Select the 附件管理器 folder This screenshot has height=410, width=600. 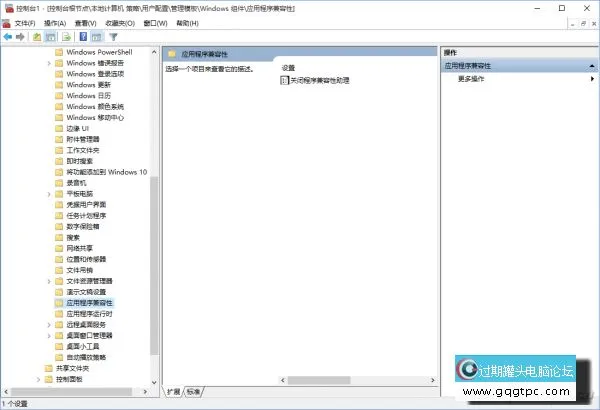(x=83, y=139)
